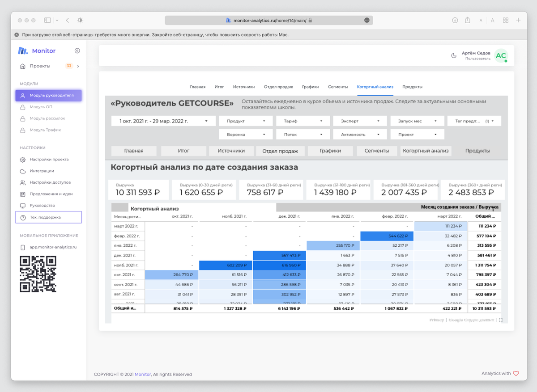Click the Модуль ОП lock icon

pos(23,107)
